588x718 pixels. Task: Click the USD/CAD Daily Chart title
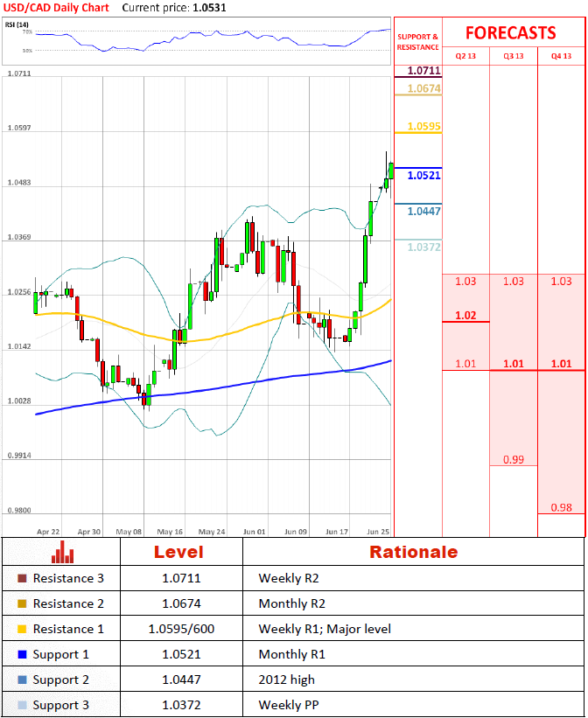point(56,8)
